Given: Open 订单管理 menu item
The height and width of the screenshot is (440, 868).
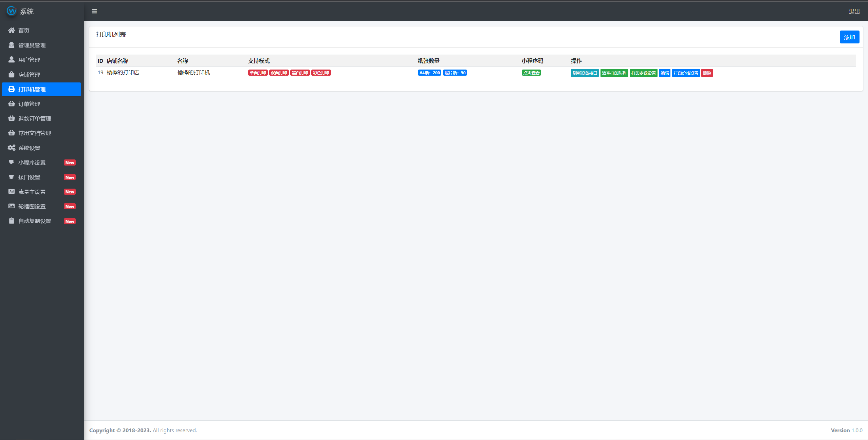Looking at the screenshot, I should [x=41, y=104].
